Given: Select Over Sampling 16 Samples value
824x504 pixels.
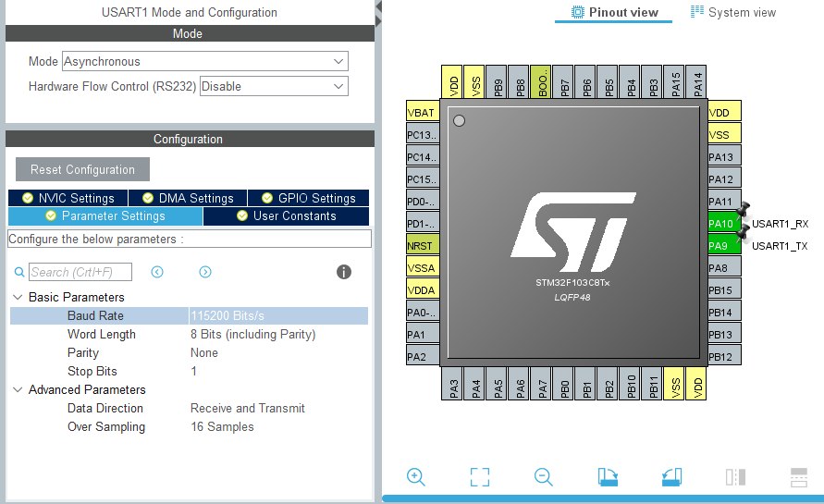Looking at the screenshot, I should point(222,426).
